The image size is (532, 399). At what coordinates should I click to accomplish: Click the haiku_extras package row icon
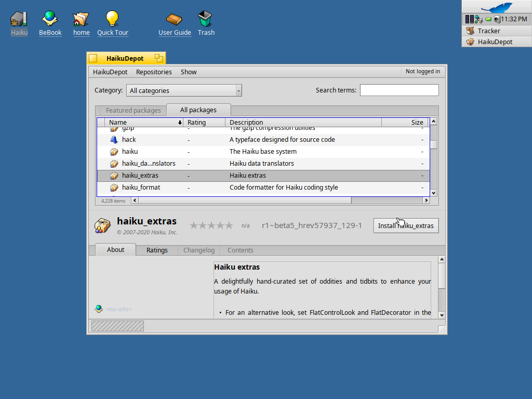114,176
